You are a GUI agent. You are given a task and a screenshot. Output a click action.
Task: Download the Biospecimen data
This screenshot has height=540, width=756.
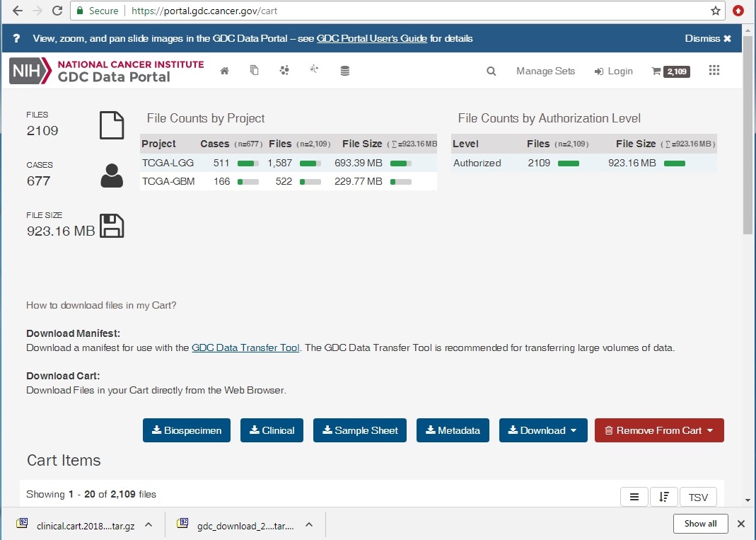tap(187, 430)
